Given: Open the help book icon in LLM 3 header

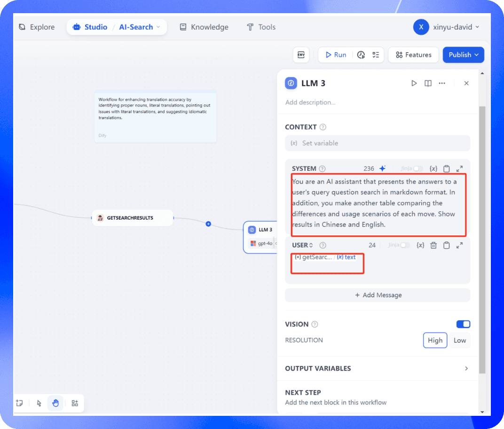Looking at the screenshot, I should pos(428,83).
